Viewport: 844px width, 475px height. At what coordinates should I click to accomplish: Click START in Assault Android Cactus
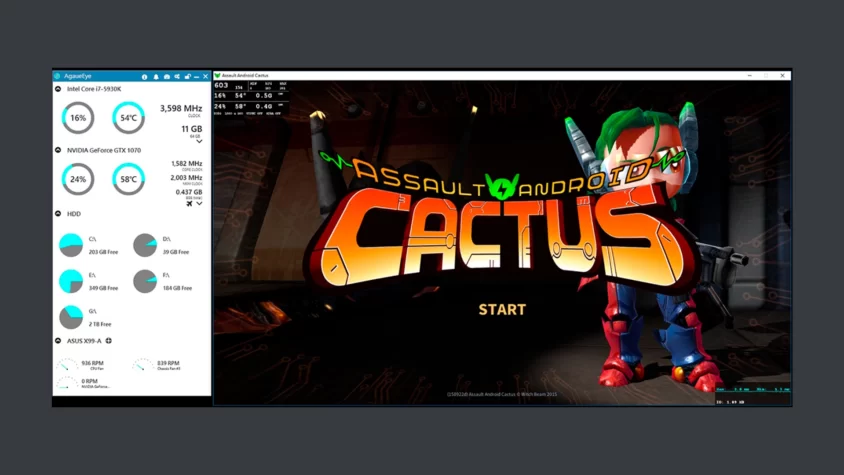click(502, 310)
